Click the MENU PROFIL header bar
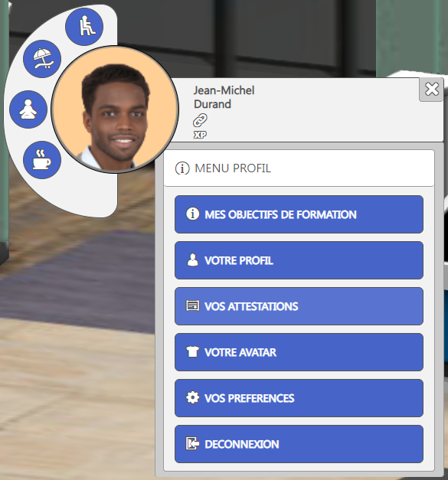Screen dimensions: 448x480 (x=299, y=168)
